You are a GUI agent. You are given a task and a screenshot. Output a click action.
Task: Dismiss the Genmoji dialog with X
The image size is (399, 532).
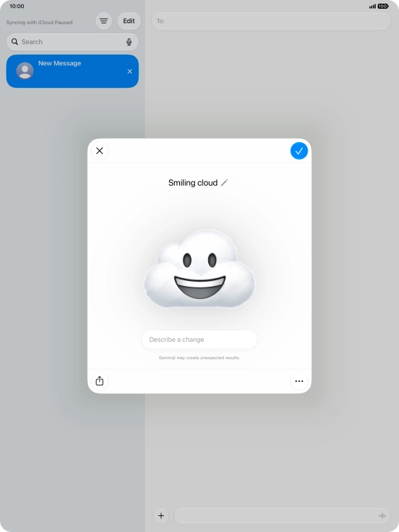click(99, 151)
